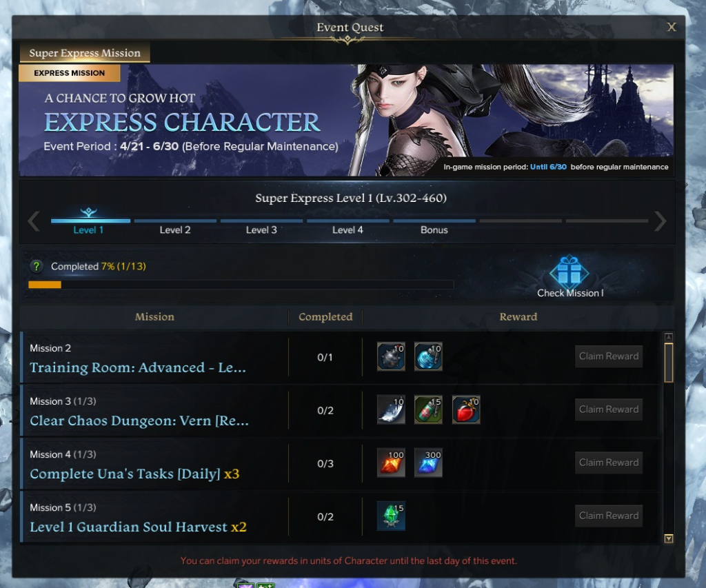Go to previous levels with left arrow

[x=34, y=221]
